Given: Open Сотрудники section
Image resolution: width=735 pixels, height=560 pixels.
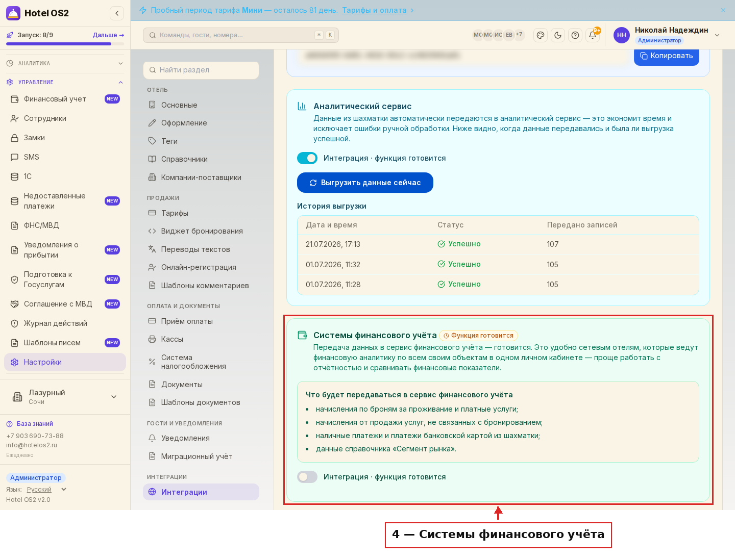Looking at the screenshot, I should (x=65, y=118).
